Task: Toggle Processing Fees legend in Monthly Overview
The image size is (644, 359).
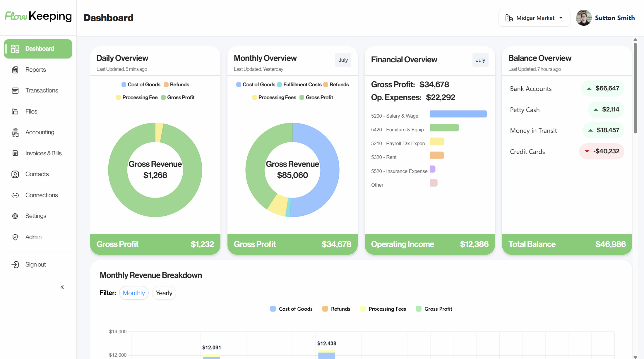Action: (274, 97)
